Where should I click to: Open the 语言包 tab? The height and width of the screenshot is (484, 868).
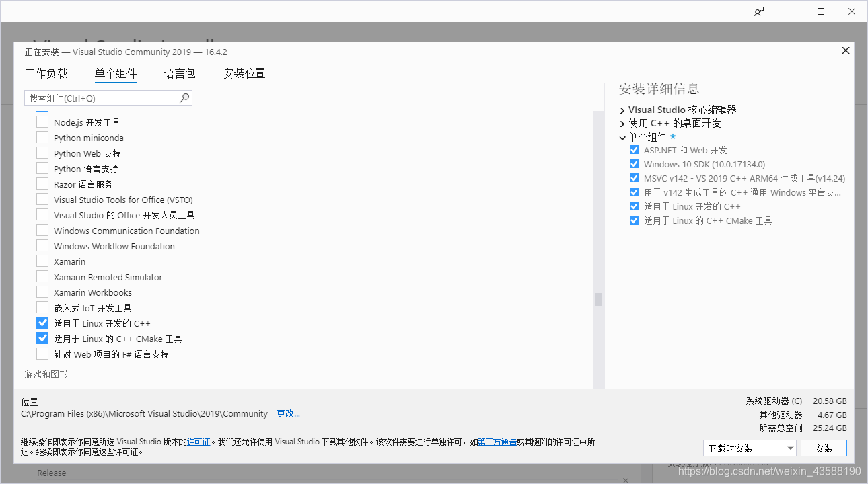180,73
